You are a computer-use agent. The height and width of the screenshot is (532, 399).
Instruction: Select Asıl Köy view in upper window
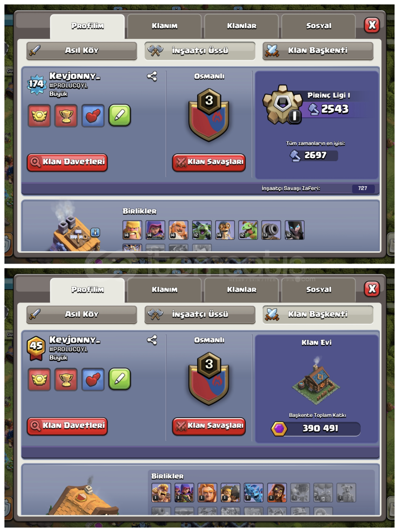point(82,51)
